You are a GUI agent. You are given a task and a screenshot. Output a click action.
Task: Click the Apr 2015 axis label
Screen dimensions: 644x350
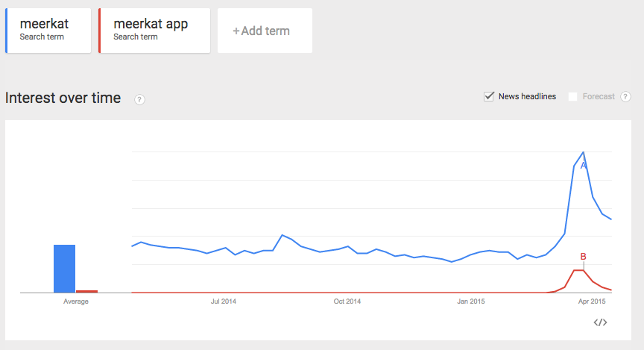(x=592, y=301)
